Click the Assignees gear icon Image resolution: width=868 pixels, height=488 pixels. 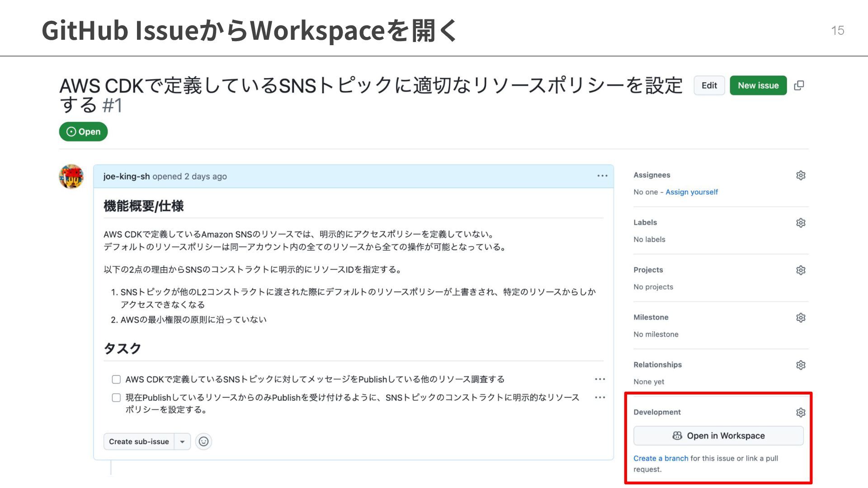[x=801, y=175]
